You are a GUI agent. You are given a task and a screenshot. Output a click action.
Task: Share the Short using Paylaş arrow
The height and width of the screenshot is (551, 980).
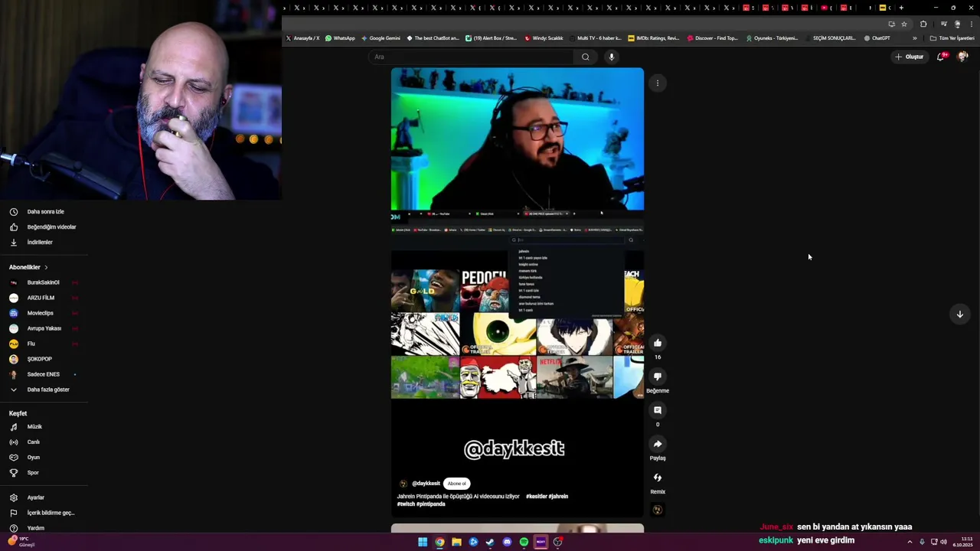(x=658, y=444)
